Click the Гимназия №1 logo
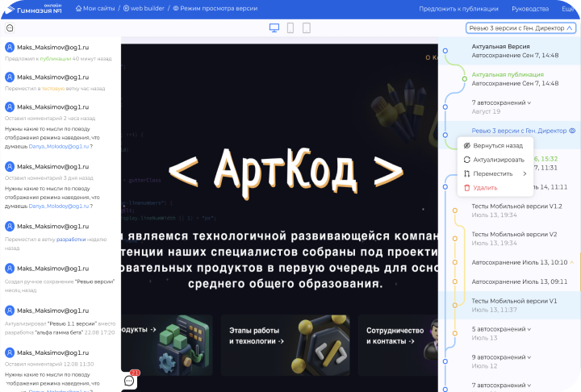This screenshot has width=581, height=392. pos(33,9)
